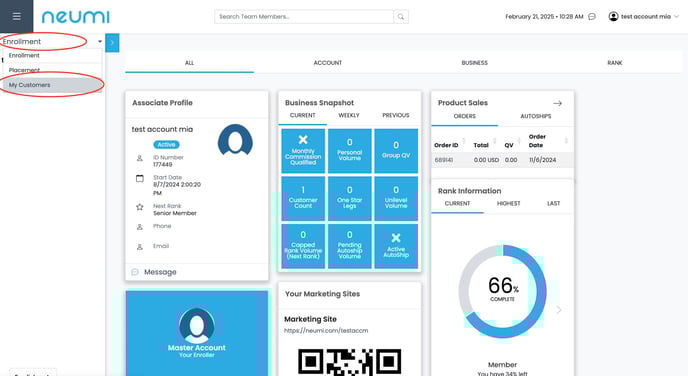
Task: Click the Group QV tile
Action: pyautogui.click(x=396, y=151)
